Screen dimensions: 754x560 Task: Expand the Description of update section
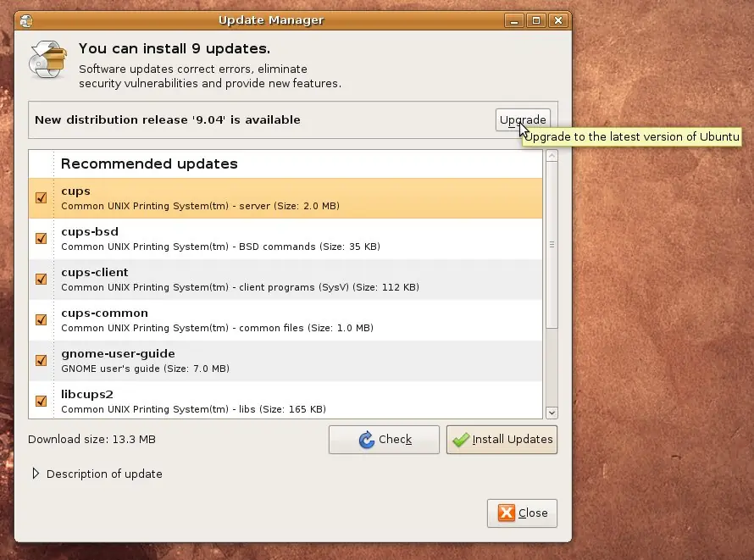(36, 474)
